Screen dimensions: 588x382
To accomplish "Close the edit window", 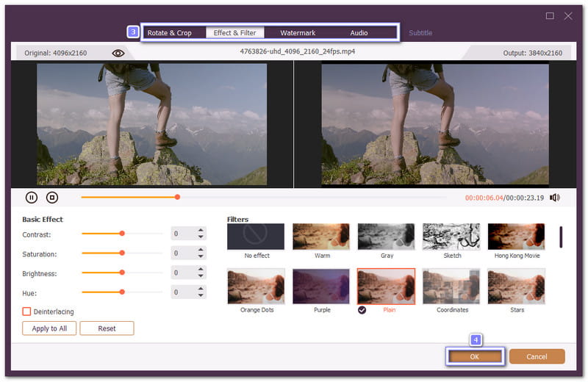I will click(568, 15).
